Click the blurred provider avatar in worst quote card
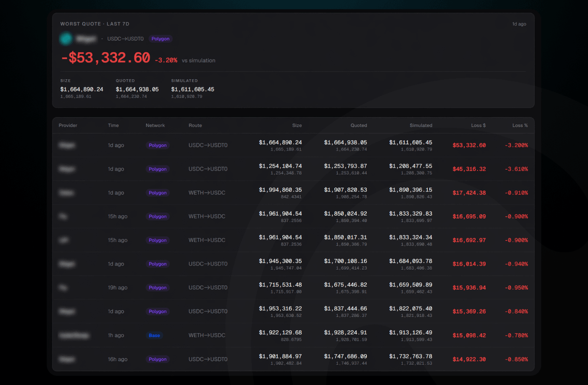 click(66, 39)
